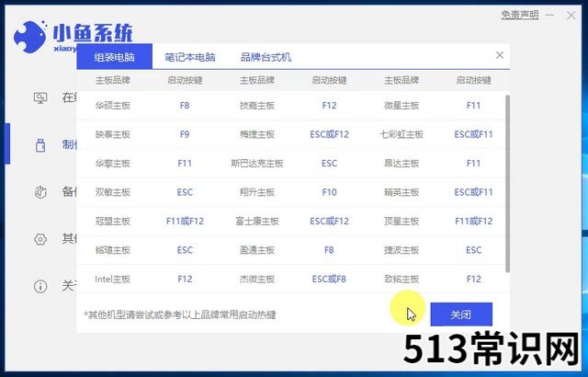Select the 铭瑄主板 cell
The width and height of the screenshot is (588, 377).
(x=112, y=250)
